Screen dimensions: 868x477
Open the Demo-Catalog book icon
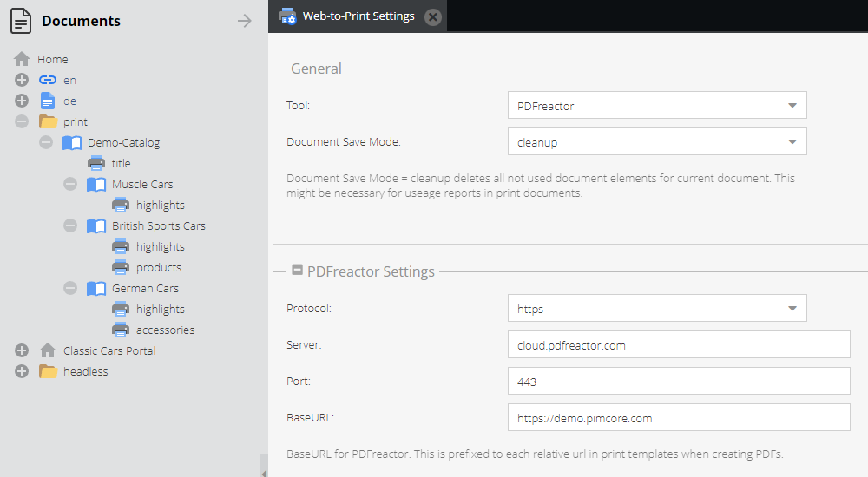click(72, 143)
